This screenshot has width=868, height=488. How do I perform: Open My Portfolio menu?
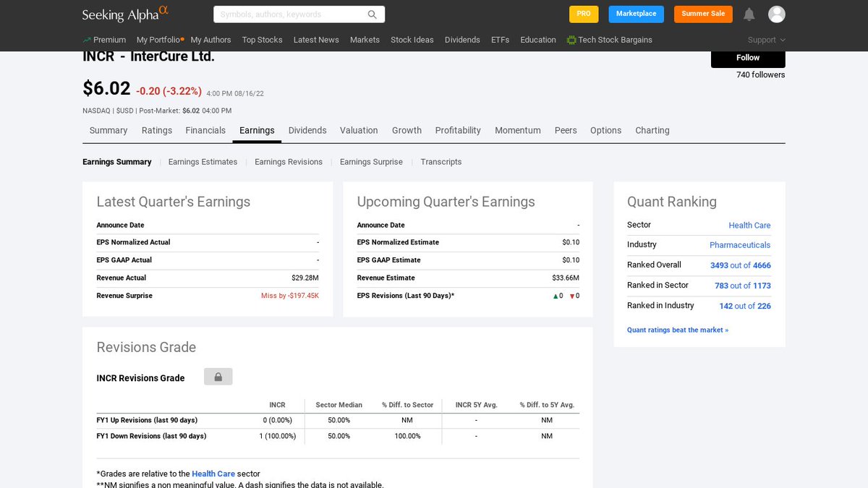[160, 40]
